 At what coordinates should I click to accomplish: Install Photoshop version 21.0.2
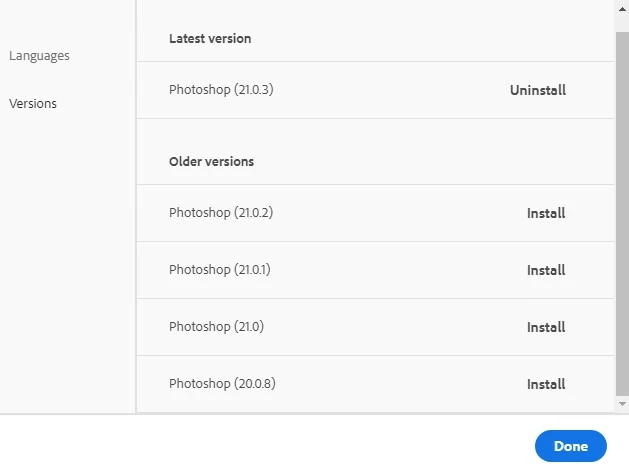[546, 213]
